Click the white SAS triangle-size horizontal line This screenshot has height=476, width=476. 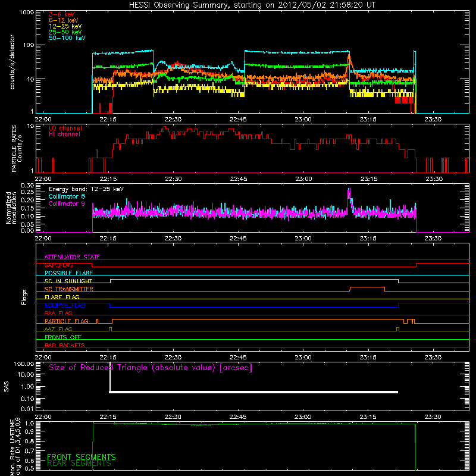click(253, 392)
